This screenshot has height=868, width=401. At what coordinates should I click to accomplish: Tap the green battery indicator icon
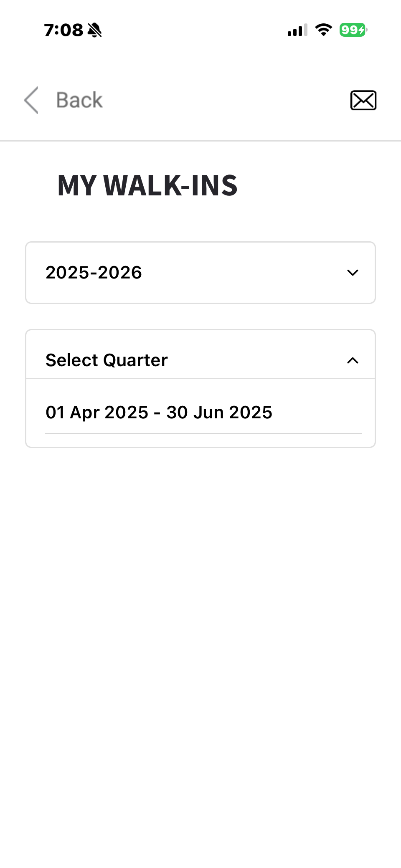[x=353, y=30]
